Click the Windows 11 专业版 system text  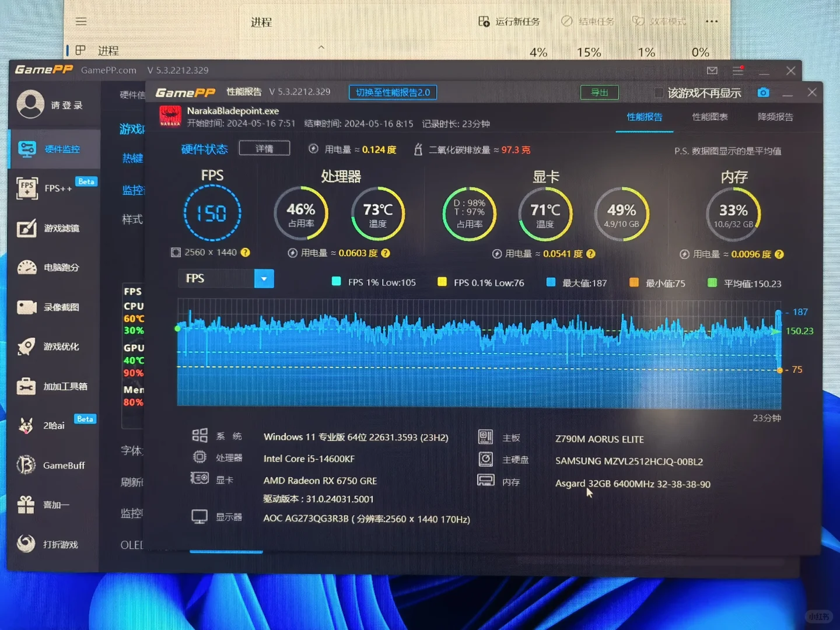356,437
